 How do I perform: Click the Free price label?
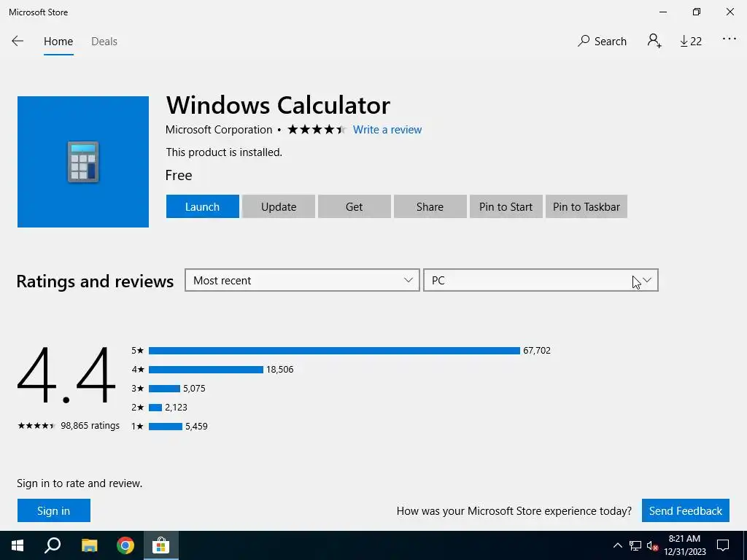[179, 175]
